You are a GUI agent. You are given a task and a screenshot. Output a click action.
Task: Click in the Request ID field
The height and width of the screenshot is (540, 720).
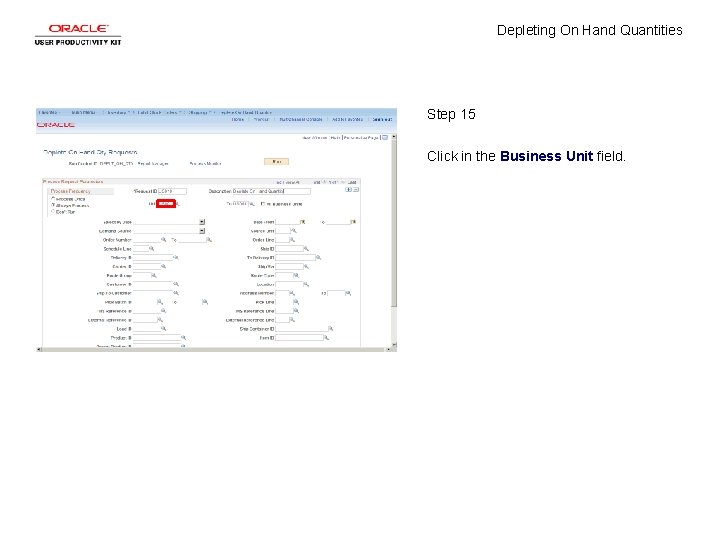click(x=172, y=191)
